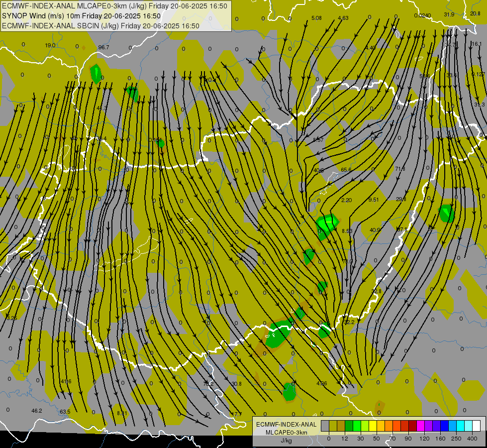Click the 9.51 map value
The image size is (487, 448).
373,200
